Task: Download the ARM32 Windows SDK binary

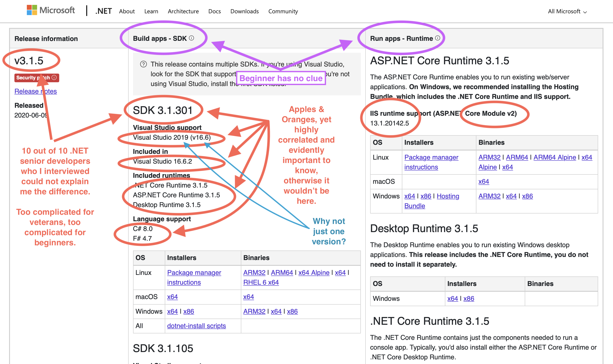Action: coord(254,311)
